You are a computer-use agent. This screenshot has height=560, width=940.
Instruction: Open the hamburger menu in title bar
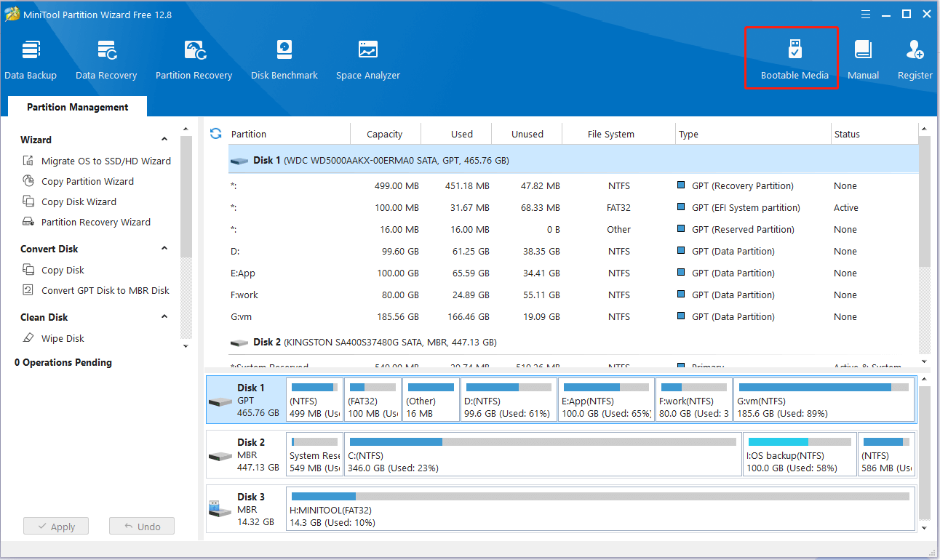point(866,14)
